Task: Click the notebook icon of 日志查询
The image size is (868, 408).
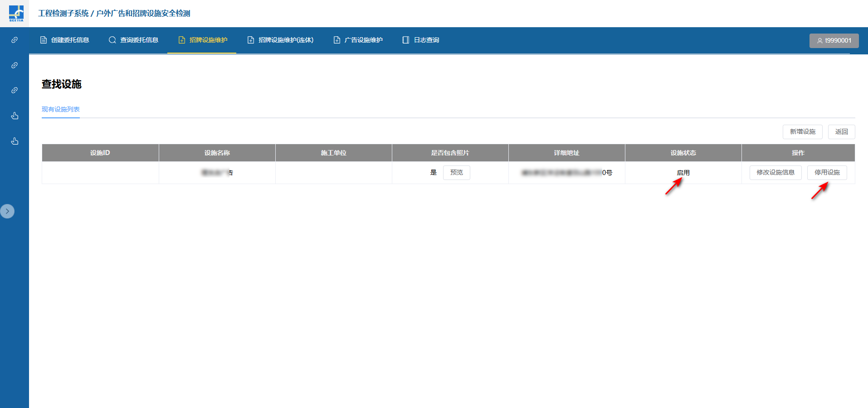Action: coord(405,40)
